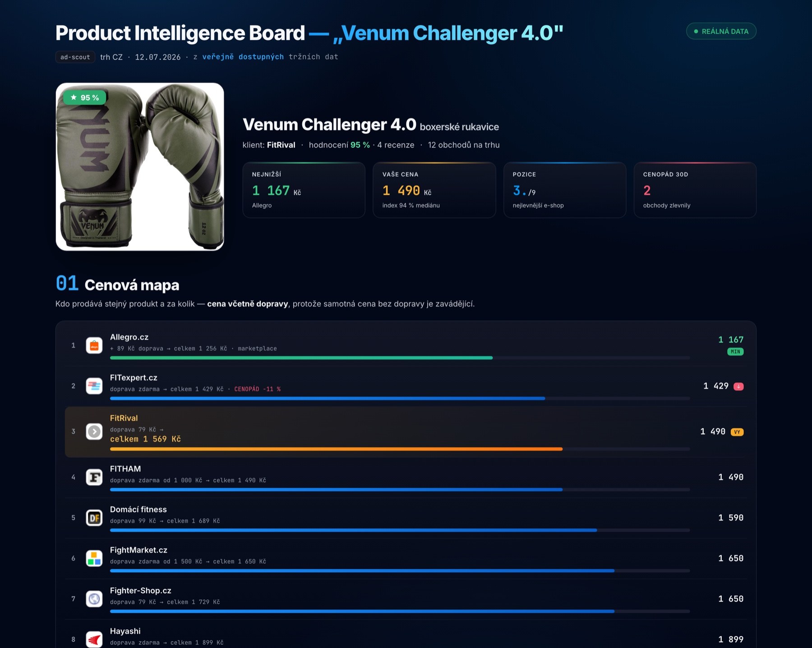Screen dimensions: 812x648
Task: Click the Domácí fitness 'DF' logo icon
Action: [94, 518]
